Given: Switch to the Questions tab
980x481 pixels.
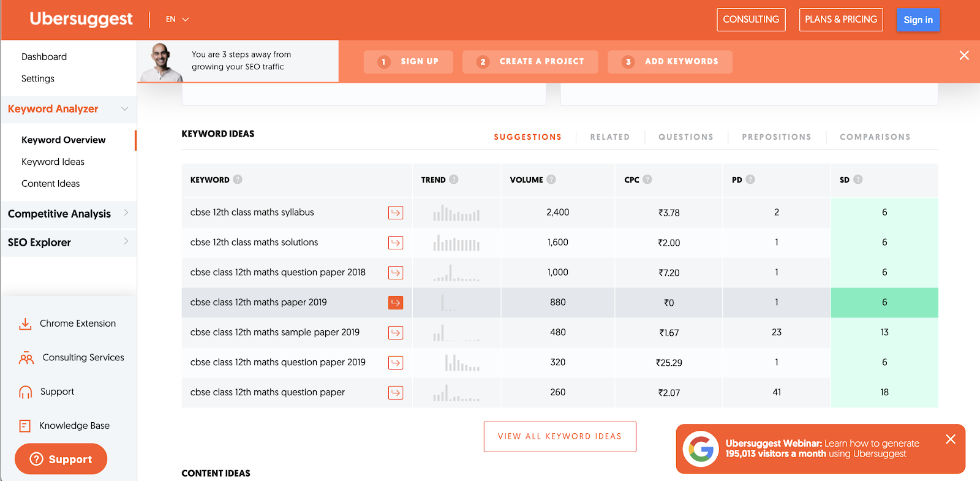Looking at the screenshot, I should tap(686, 137).
